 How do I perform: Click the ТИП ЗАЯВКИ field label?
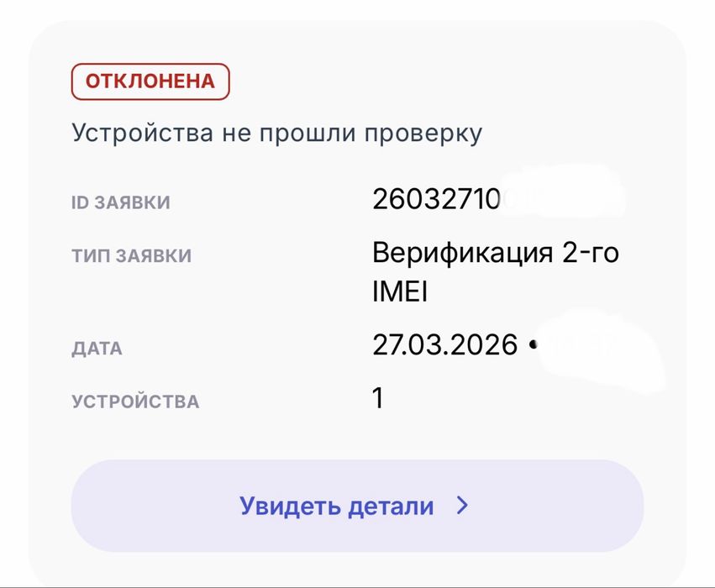tap(131, 256)
